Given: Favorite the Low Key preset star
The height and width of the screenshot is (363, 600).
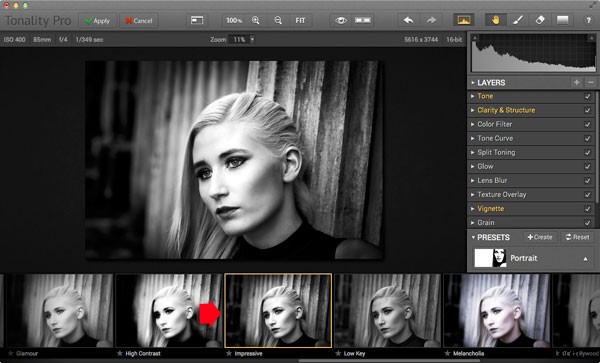Looking at the screenshot, I should click(338, 353).
